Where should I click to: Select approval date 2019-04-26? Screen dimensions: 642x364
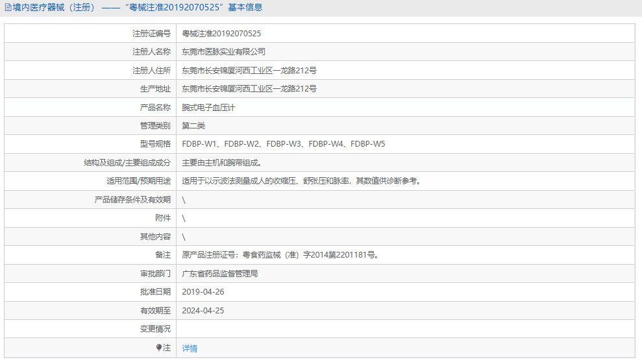coord(203,292)
